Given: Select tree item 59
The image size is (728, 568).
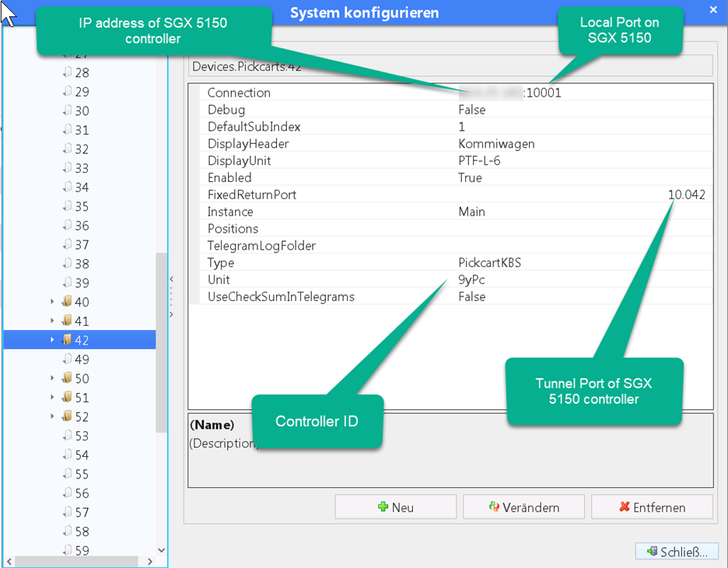Looking at the screenshot, I should 82,550.
